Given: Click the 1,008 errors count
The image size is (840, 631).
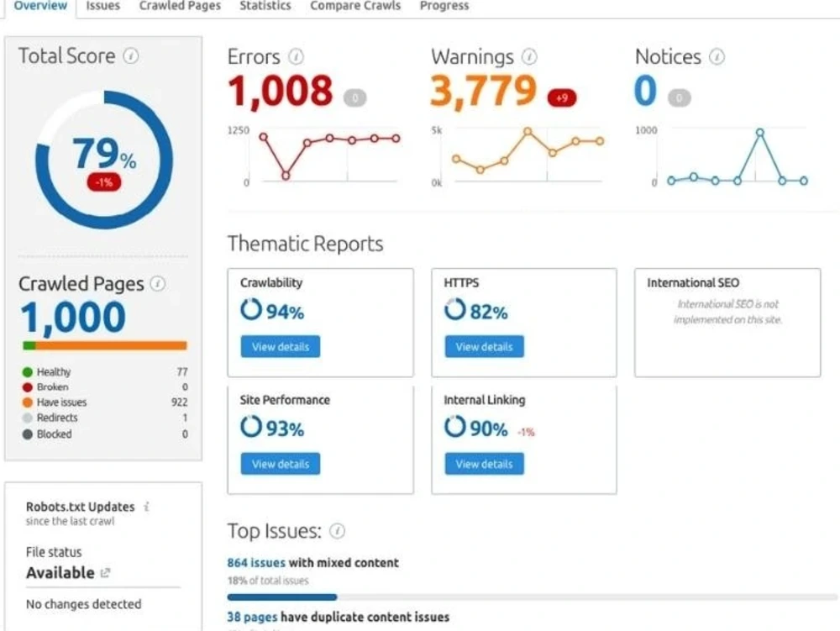Looking at the screenshot, I should [x=281, y=91].
